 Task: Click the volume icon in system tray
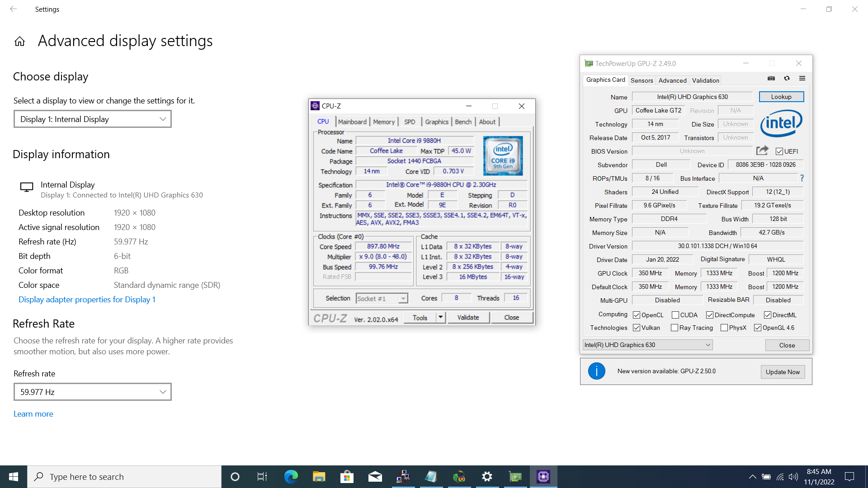(793, 477)
